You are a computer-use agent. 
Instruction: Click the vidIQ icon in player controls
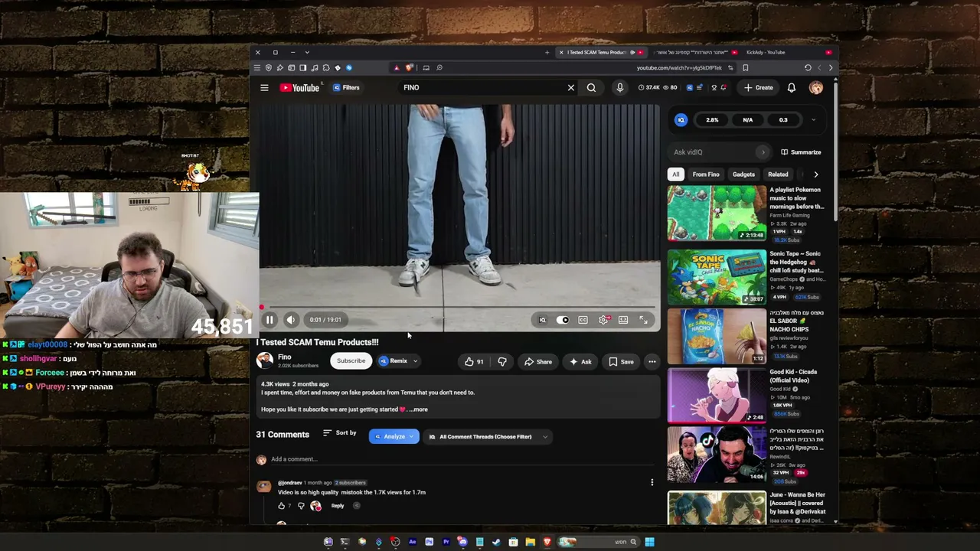tap(542, 320)
